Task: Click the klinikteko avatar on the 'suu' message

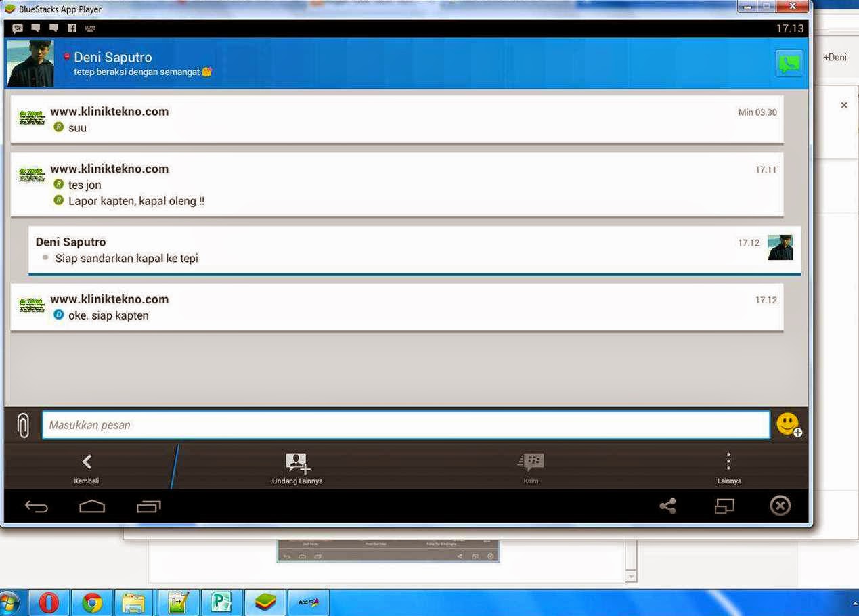Action: click(x=32, y=118)
